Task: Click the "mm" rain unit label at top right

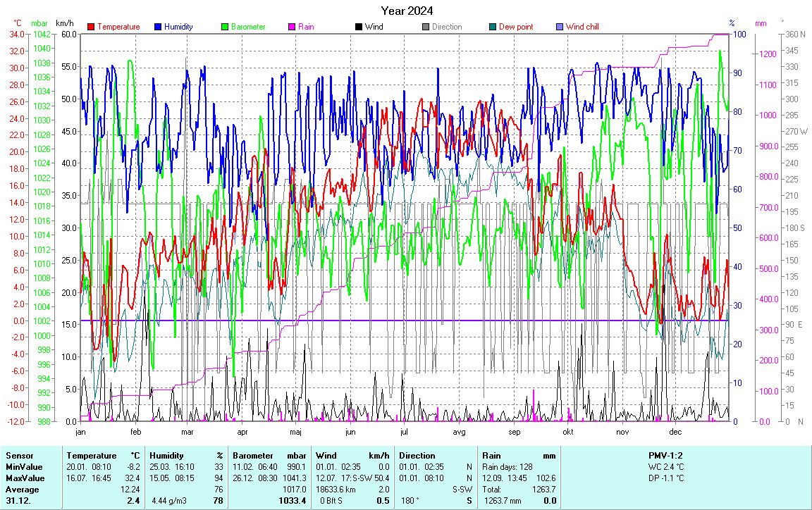Action: 761,24
